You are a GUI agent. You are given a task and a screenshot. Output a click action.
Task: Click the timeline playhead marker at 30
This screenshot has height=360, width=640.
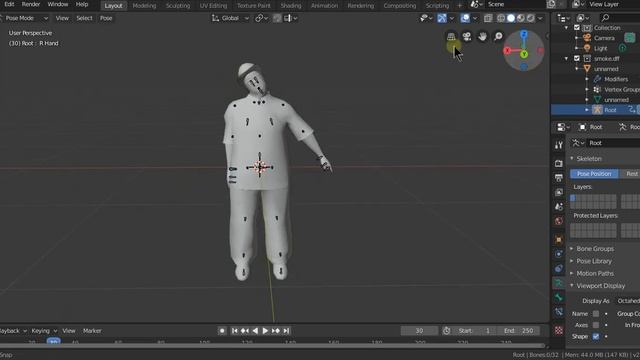53,342
